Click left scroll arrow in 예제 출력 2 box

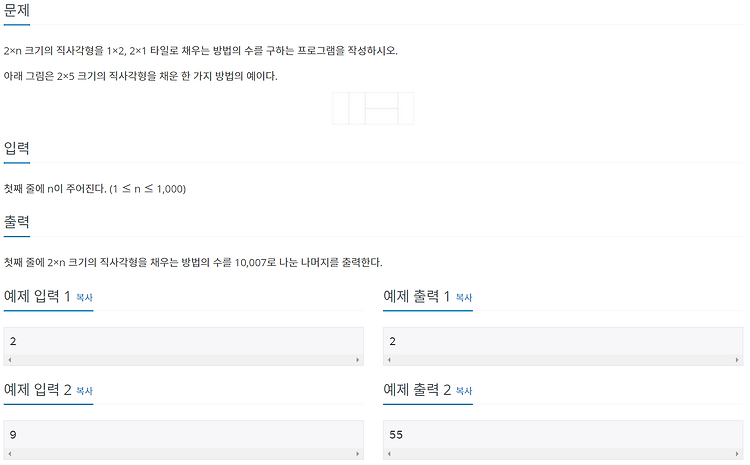coord(389,454)
